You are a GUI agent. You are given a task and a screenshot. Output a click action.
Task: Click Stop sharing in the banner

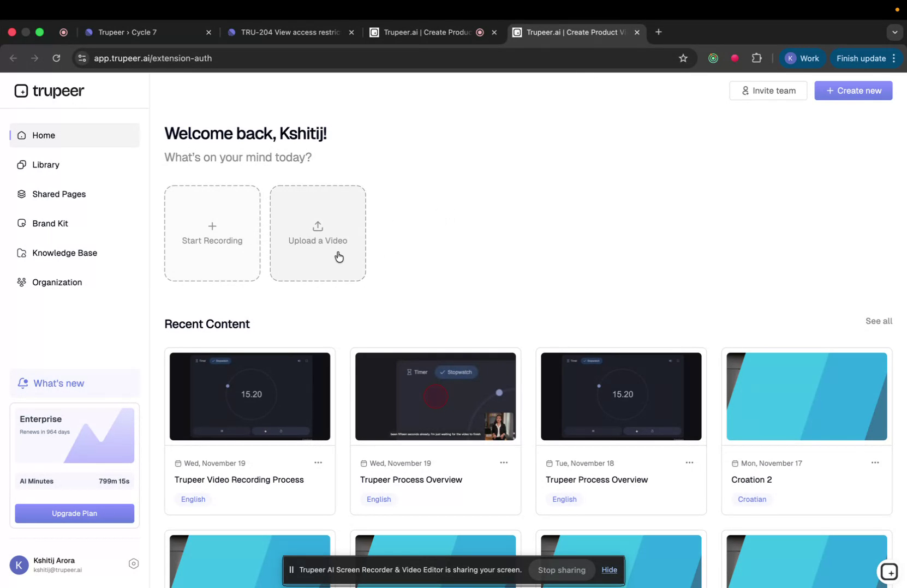[561, 570]
